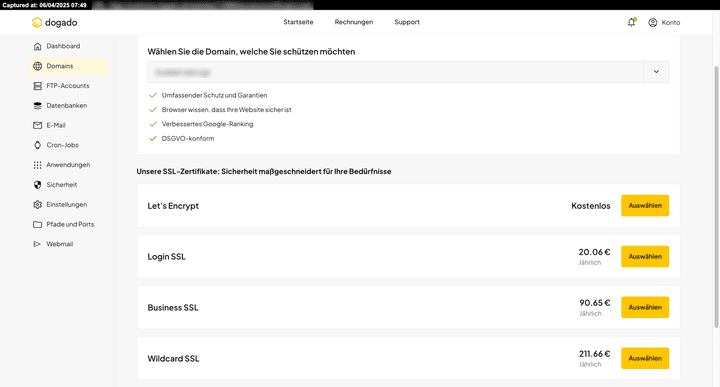
Task: Open the notifications bell
Action: pos(631,22)
